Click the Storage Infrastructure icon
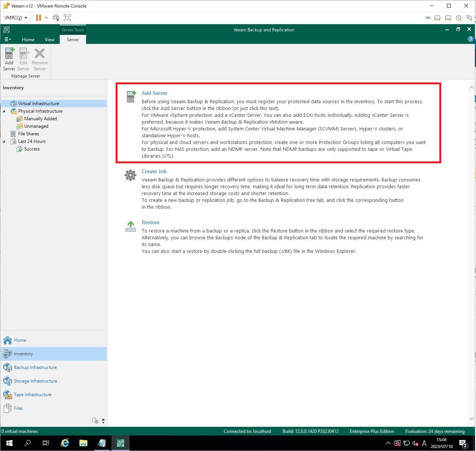 click(x=8, y=381)
